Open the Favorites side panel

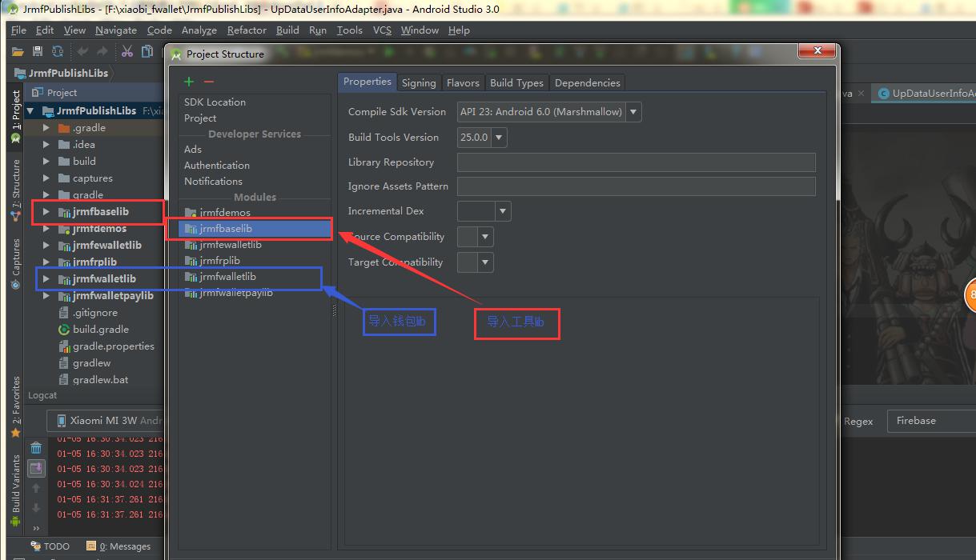(15, 406)
